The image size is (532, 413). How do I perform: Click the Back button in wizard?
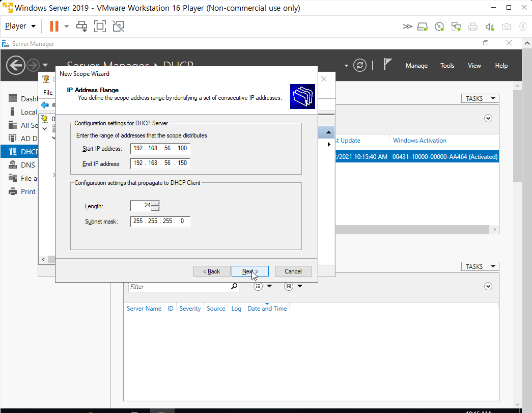tap(212, 271)
